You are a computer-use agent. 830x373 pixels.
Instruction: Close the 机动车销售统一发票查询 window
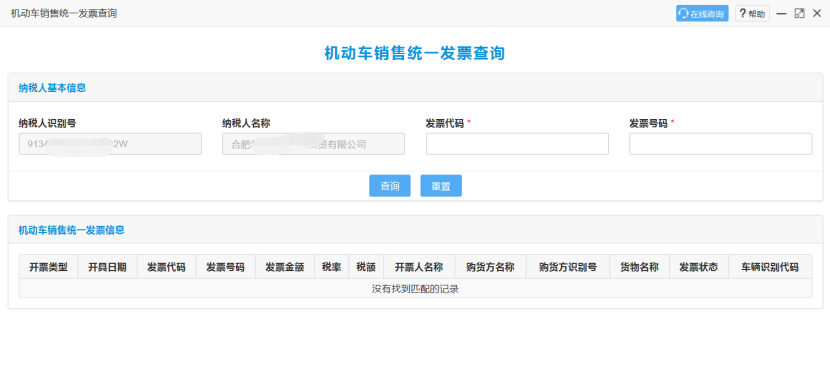(817, 14)
